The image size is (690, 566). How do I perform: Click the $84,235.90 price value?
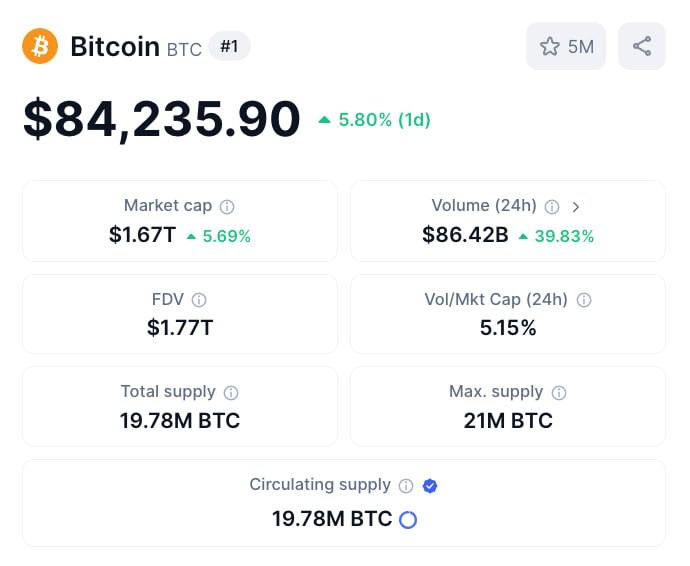(x=162, y=120)
